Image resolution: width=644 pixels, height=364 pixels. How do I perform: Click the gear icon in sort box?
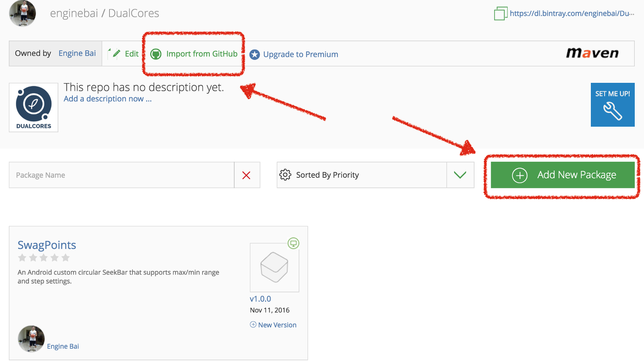point(285,175)
